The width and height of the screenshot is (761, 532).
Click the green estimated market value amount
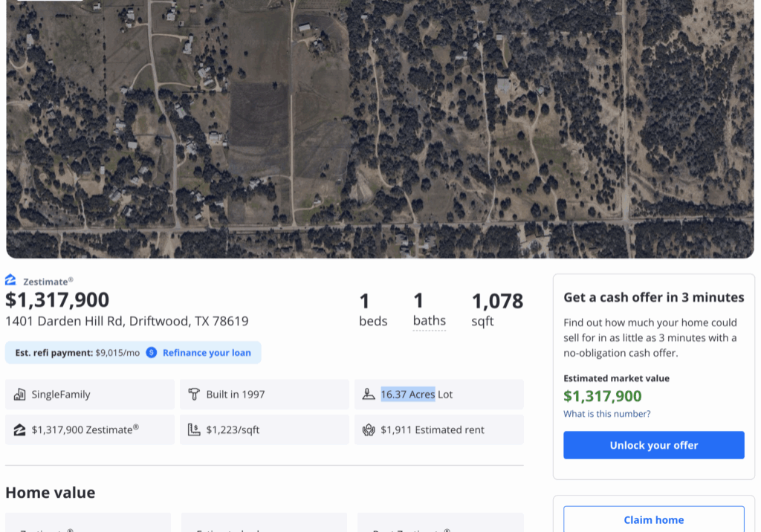pos(602,396)
